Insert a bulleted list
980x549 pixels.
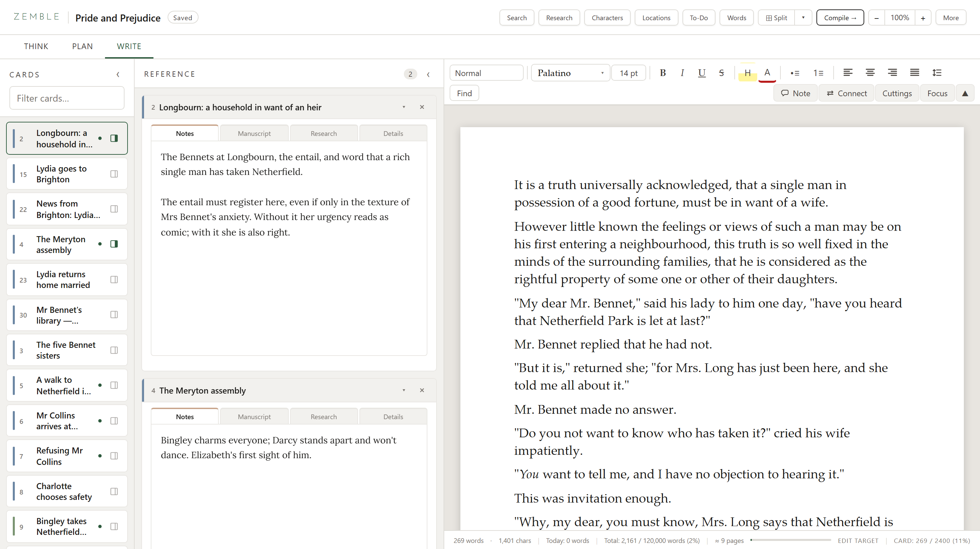(x=795, y=73)
